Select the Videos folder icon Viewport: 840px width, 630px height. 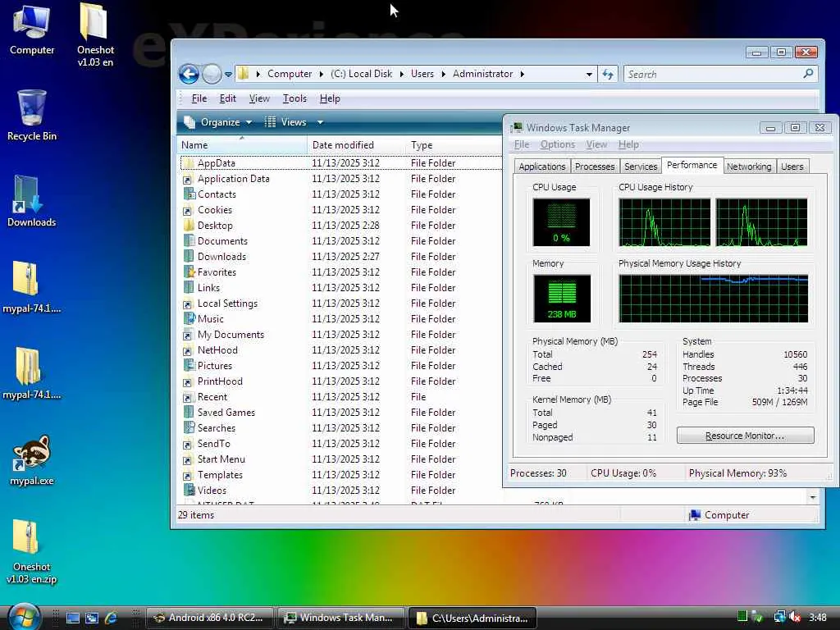click(x=189, y=491)
